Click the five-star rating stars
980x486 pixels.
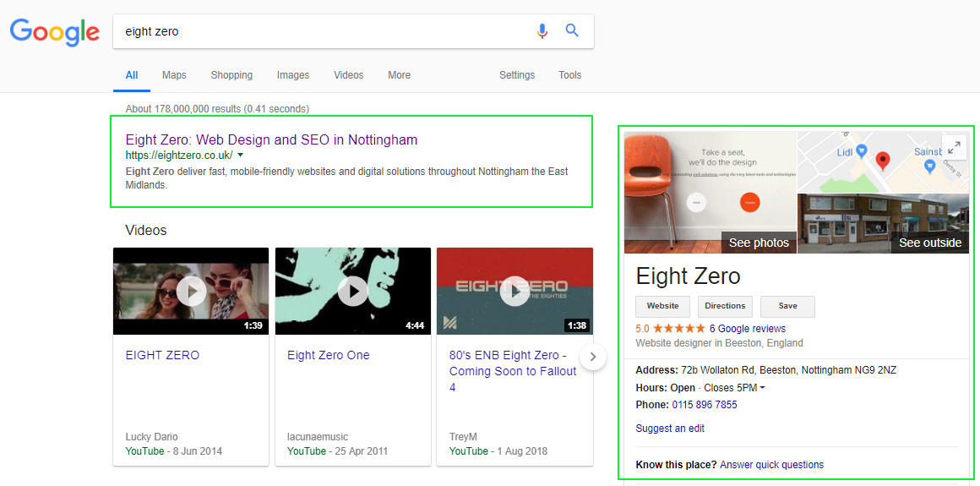pos(679,329)
